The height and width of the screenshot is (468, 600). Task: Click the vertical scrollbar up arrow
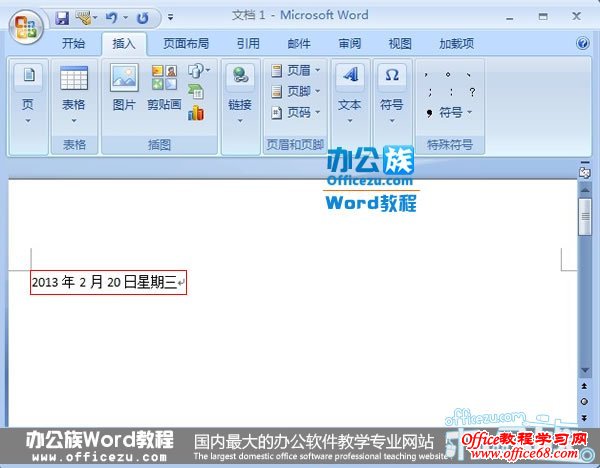point(585,190)
